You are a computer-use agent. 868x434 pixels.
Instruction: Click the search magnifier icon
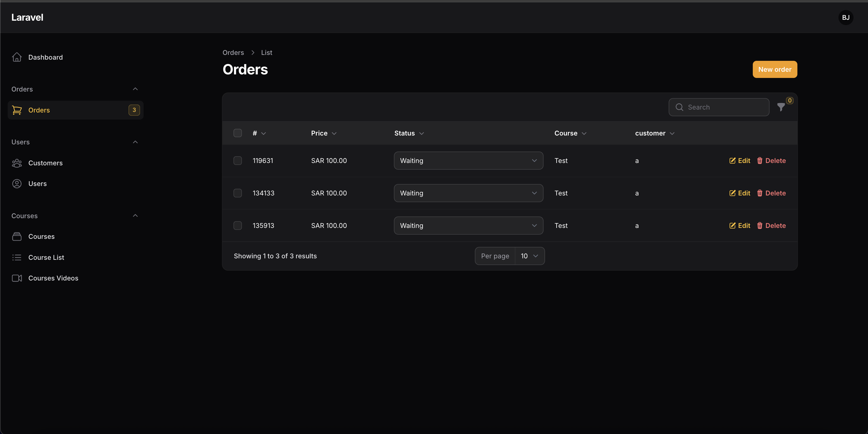click(x=679, y=107)
